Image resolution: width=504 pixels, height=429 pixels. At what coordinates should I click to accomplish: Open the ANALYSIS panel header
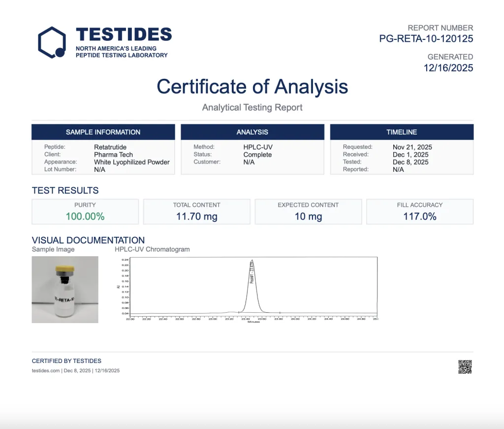pos(252,132)
